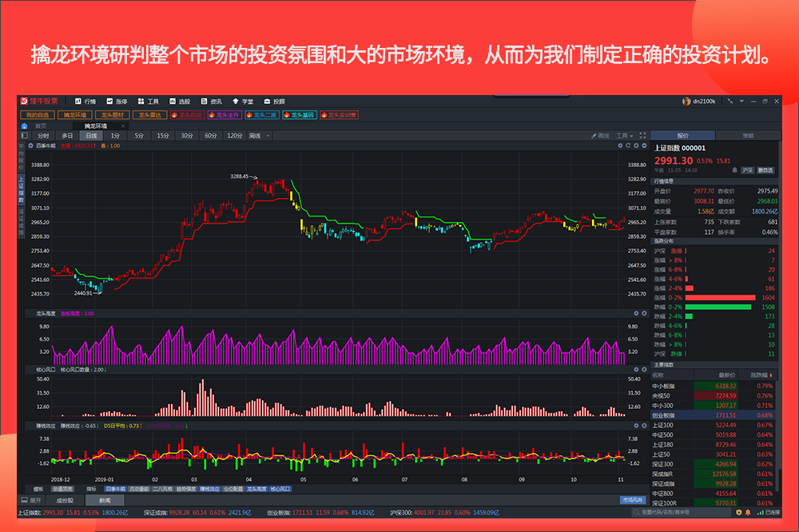Switch to the 报价 quote tab

tap(683, 136)
